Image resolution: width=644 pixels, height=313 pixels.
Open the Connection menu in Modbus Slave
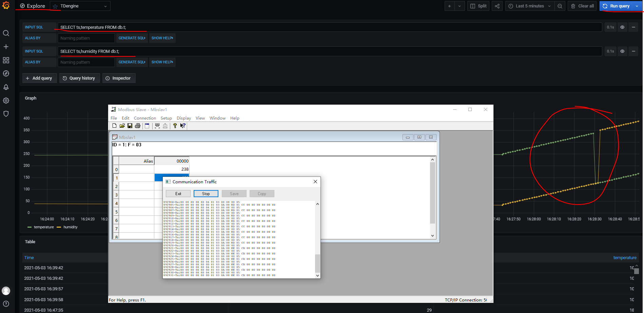point(145,118)
